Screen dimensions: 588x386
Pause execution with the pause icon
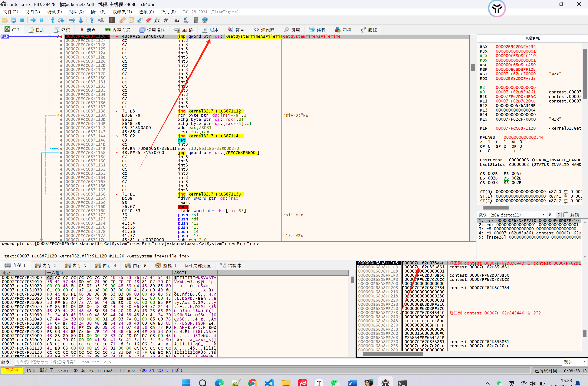click(x=42, y=20)
